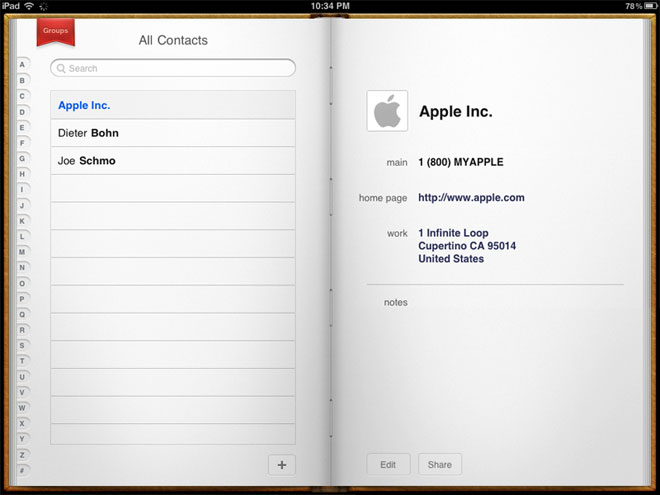Image resolution: width=660 pixels, height=495 pixels.
Task: Jump to index tab T
Action: pyautogui.click(x=22, y=361)
